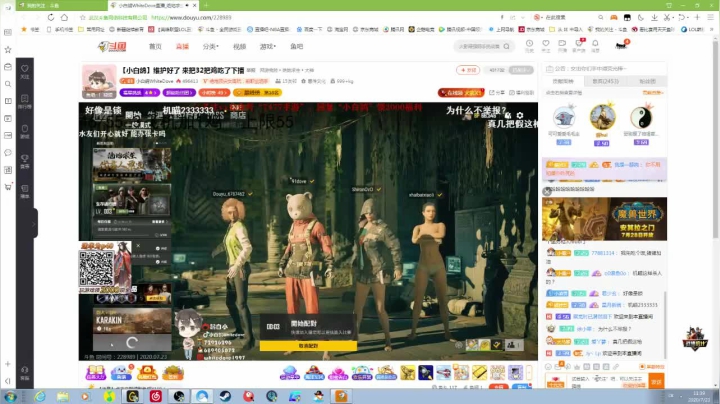This screenshot has width=720, height=404.
Task: Click the search magnifier in Douyu header
Action: click(x=506, y=46)
